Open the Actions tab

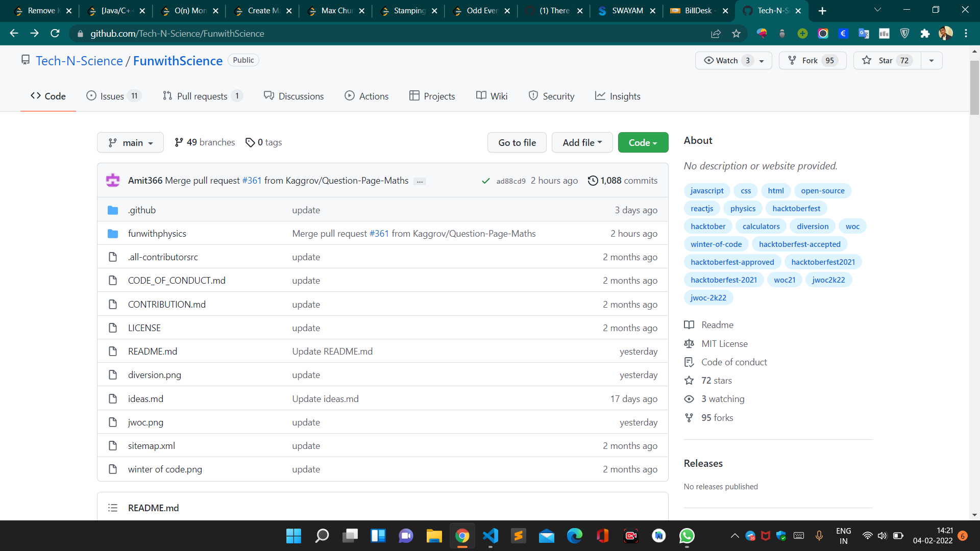point(366,96)
